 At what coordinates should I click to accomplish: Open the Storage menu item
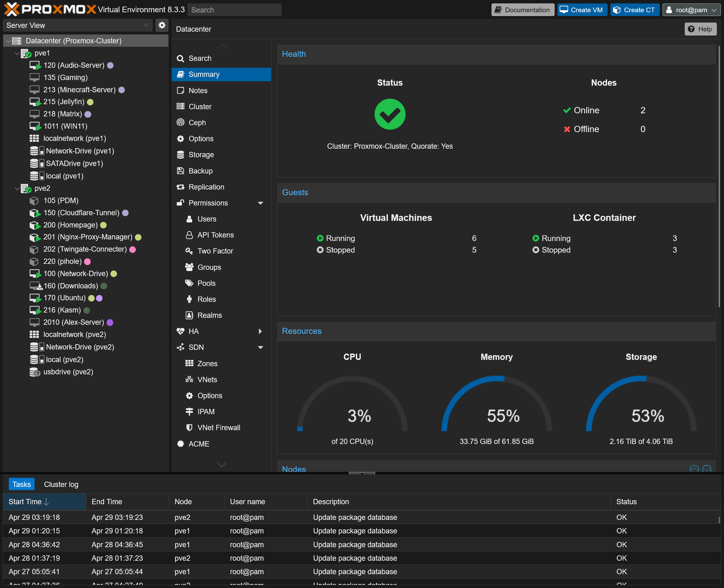click(x=221, y=155)
